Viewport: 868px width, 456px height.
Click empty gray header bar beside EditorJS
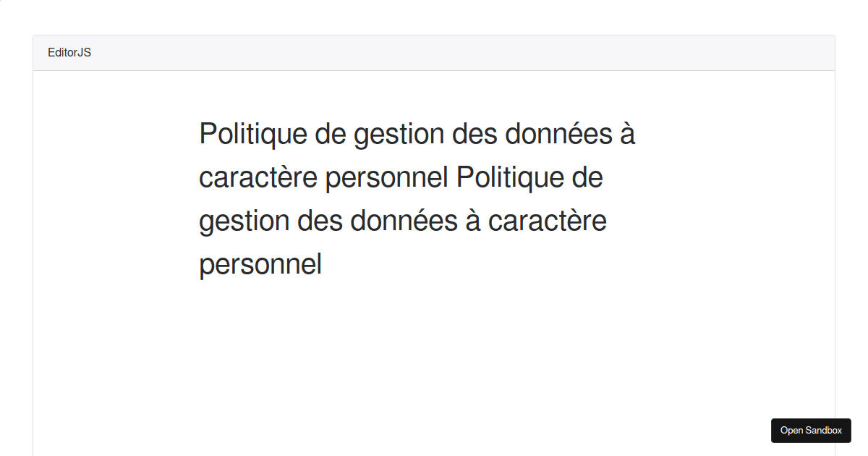click(x=463, y=53)
